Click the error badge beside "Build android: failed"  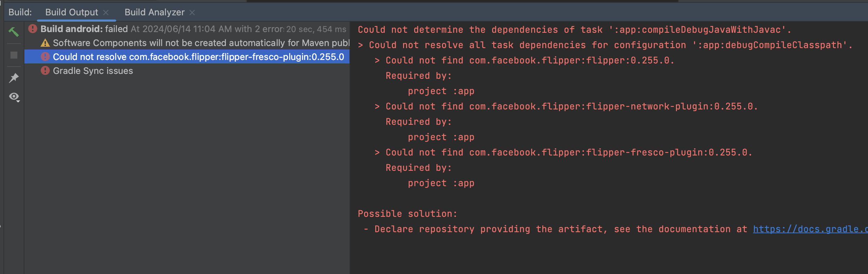pos(33,29)
